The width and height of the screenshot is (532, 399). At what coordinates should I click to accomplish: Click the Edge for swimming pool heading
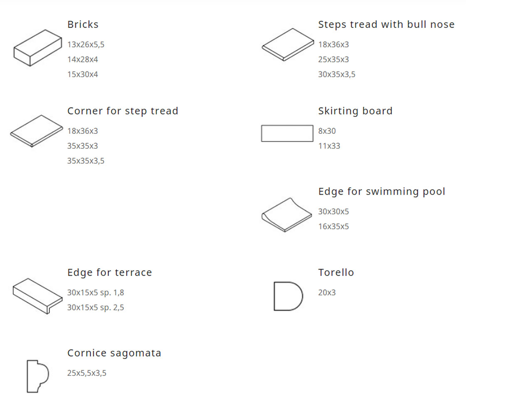[382, 192]
